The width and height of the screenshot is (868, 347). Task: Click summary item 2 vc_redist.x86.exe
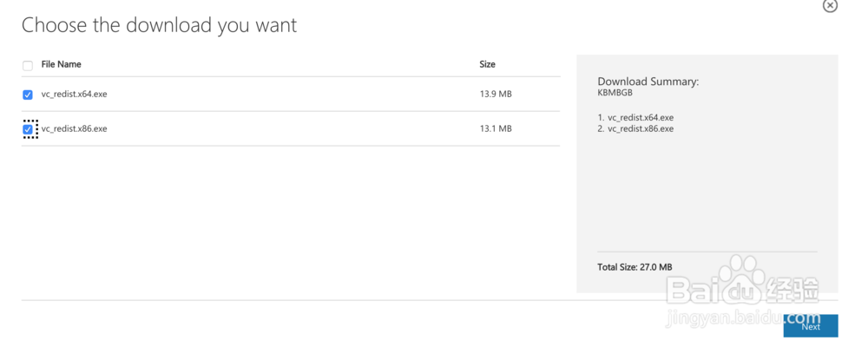tap(635, 128)
